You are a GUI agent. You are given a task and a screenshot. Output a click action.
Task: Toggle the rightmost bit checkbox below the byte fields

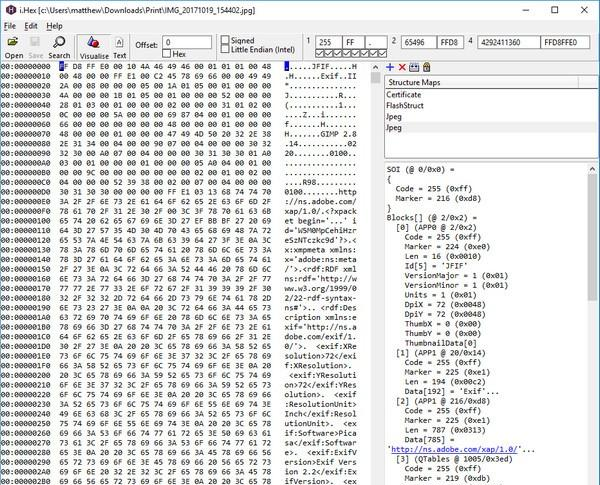click(x=383, y=53)
